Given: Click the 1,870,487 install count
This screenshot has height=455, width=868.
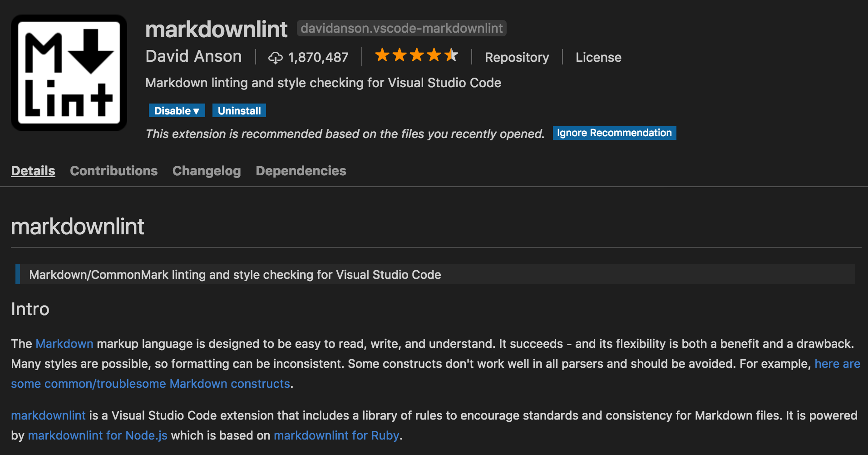Looking at the screenshot, I should click(x=318, y=57).
